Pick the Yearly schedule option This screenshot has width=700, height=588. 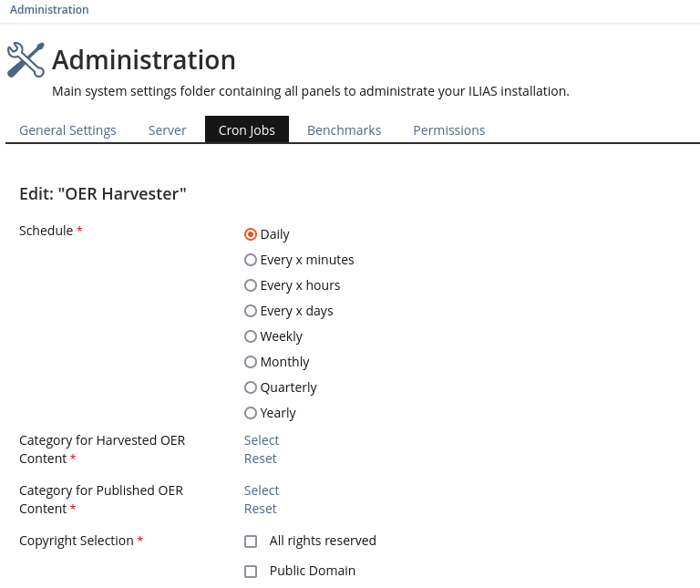coord(251,413)
